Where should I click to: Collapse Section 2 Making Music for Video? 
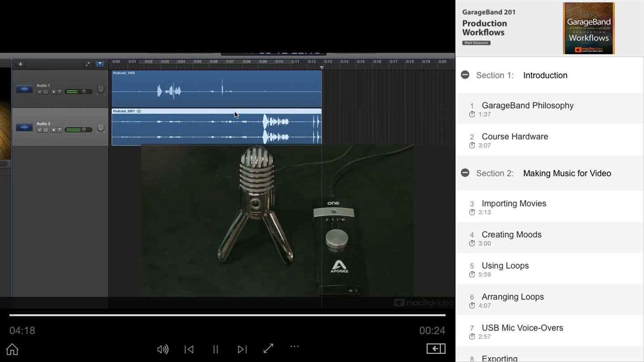465,173
